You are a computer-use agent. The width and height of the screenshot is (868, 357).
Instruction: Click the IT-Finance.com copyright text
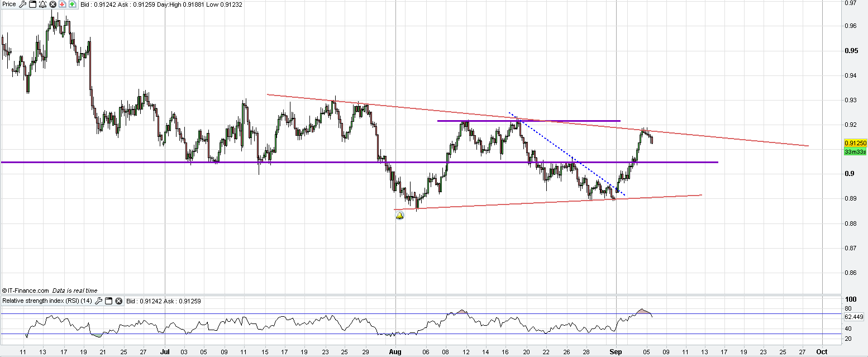coord(26,291)
